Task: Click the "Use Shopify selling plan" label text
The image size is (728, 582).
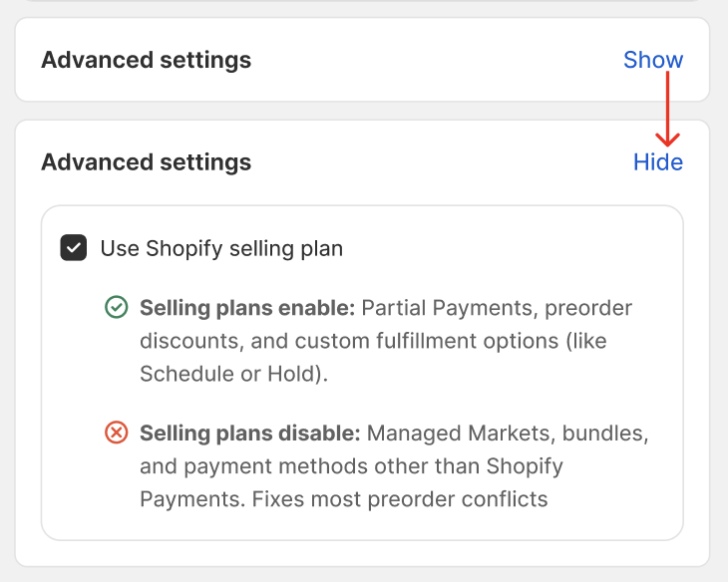Action: (221, 248)
